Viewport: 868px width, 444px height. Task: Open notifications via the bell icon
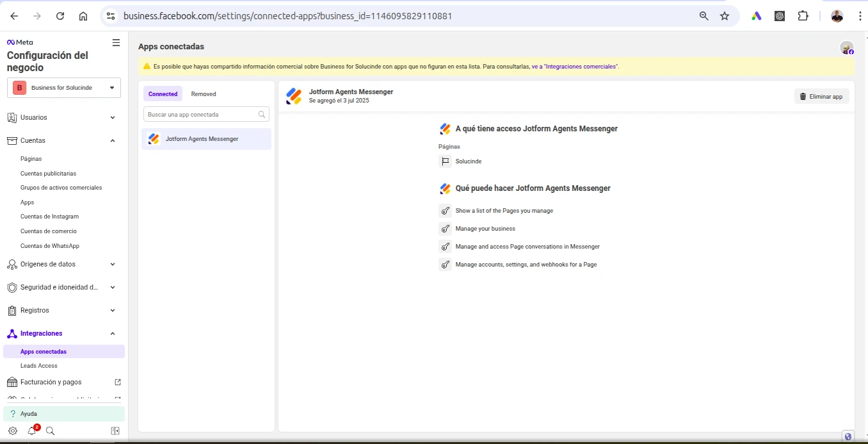(x=31, y=431)
